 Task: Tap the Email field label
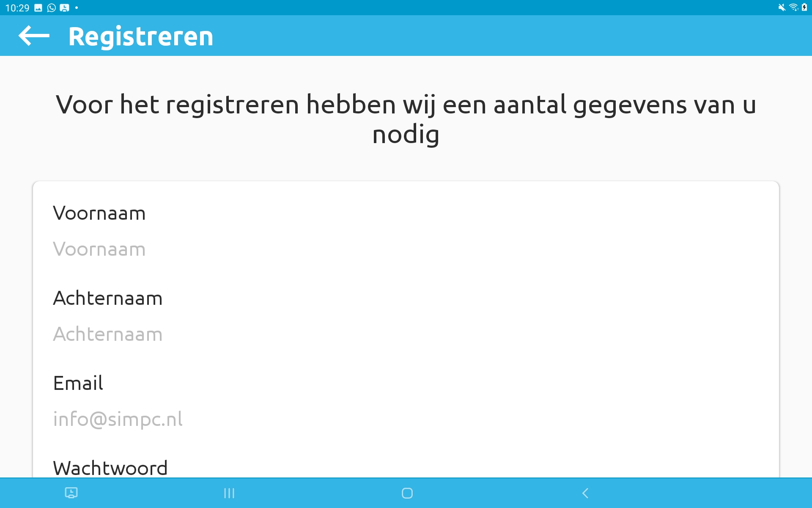coord(78,383)
